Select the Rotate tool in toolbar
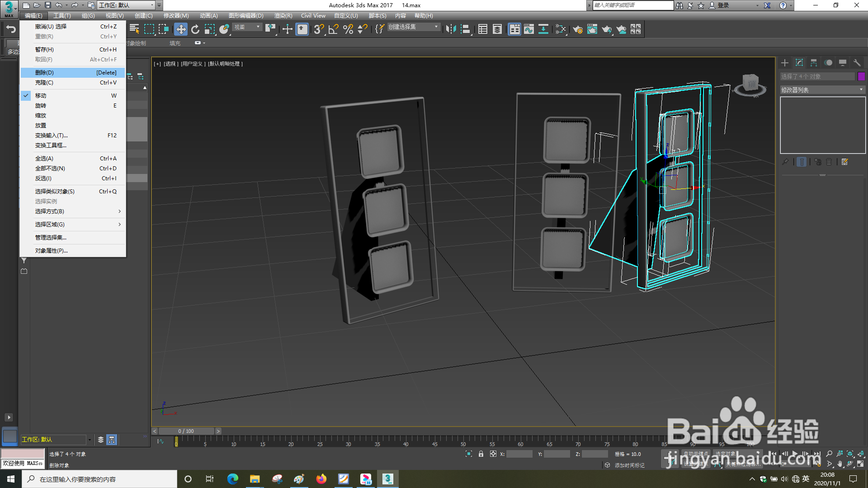The image size is (868, 488). coord(195,29)
